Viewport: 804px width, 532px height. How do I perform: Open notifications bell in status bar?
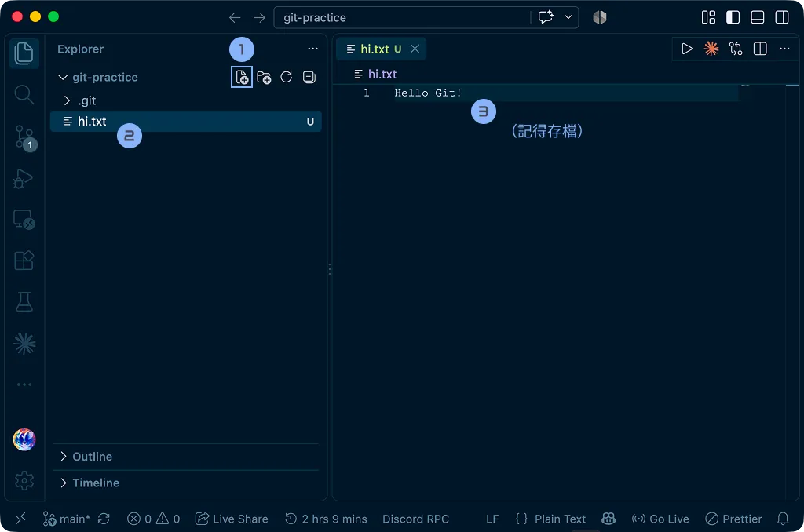pyautogui.click(x=783, y=519)
